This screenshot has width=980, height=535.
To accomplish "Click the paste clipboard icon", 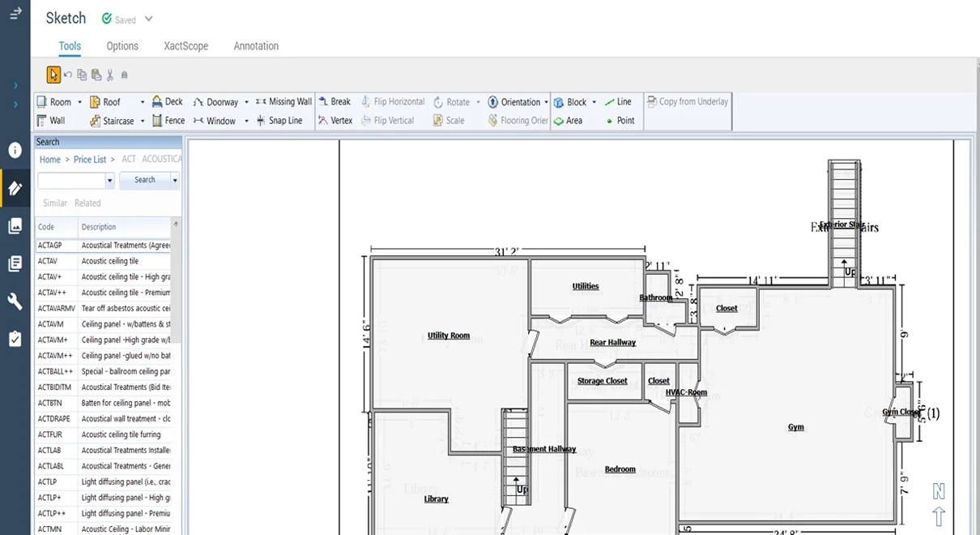I will click(96, 75).
